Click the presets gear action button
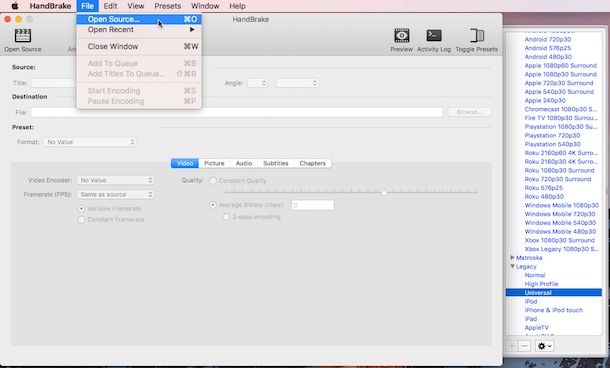Screen dimensions: 610x368 544,346
